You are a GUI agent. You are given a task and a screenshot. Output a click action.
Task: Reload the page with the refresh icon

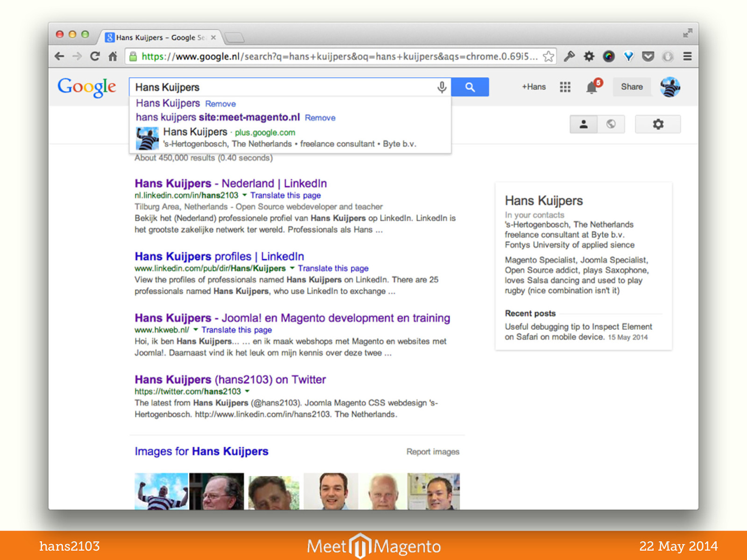click(95, 56)
